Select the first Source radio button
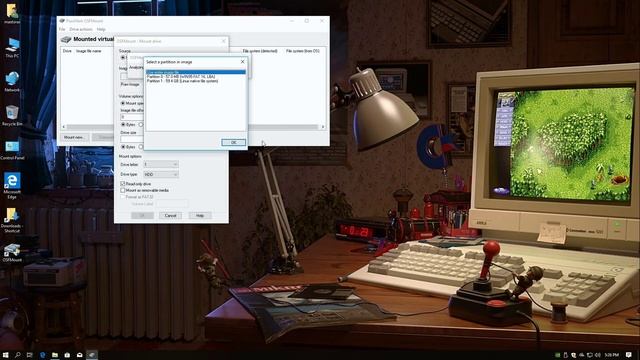The width and height of the screenshot is (640, 360). (122, 58)
